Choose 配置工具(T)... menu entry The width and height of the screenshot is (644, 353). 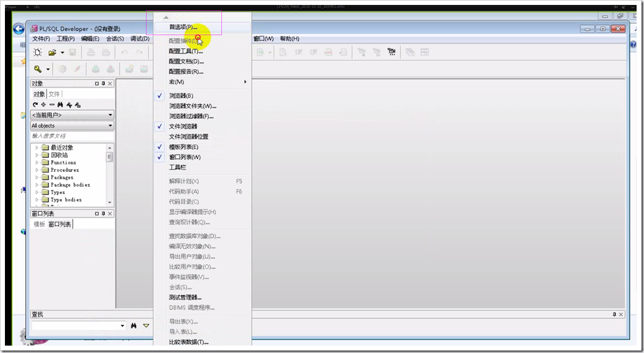point(202,51)
